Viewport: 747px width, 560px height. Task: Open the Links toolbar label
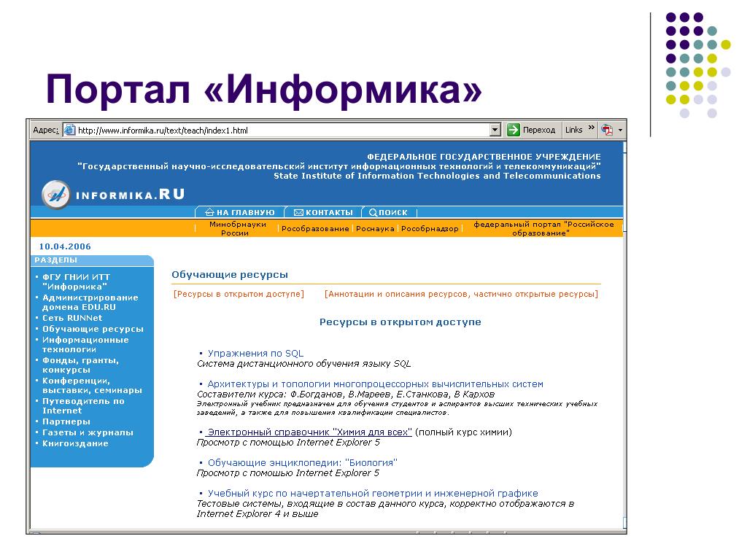573,130
